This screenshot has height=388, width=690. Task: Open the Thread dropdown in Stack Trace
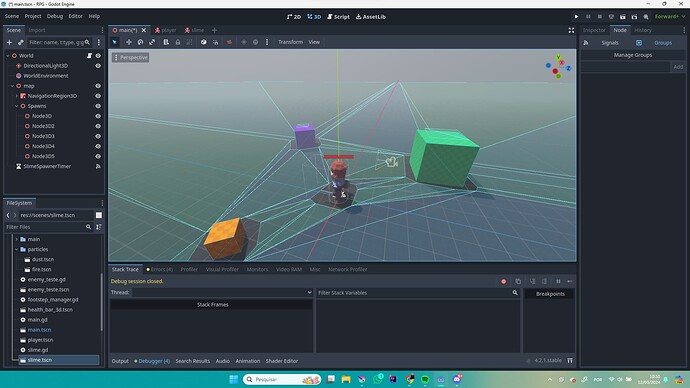[x=222, y=293]
